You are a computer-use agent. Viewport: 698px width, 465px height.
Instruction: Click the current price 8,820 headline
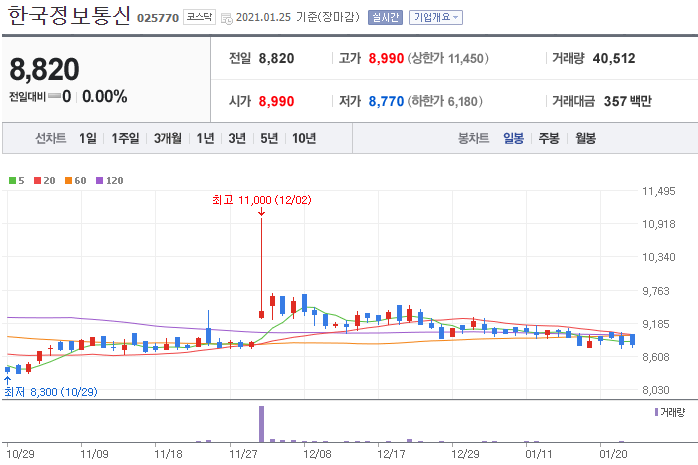pyautogui.click(x=44, y=69)
